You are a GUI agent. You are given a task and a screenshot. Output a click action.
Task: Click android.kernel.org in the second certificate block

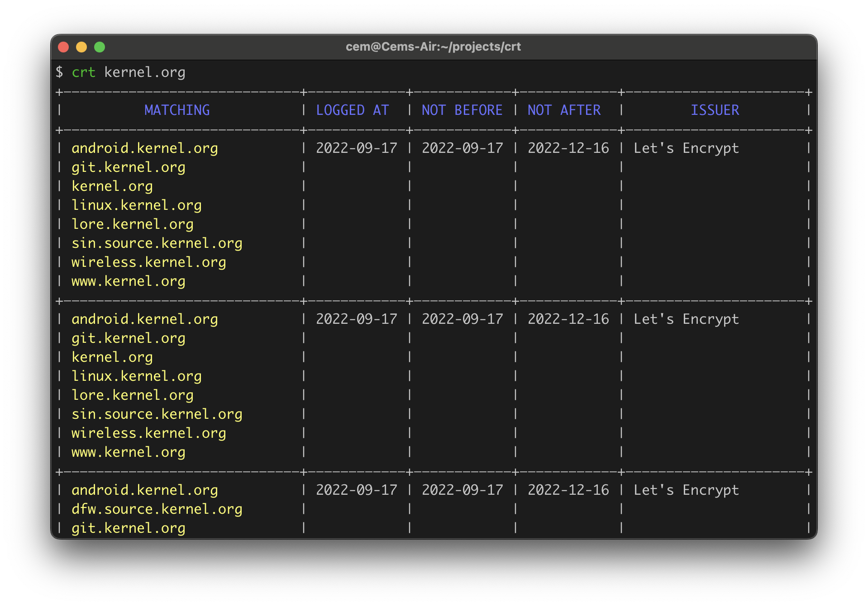pos(145,319)
